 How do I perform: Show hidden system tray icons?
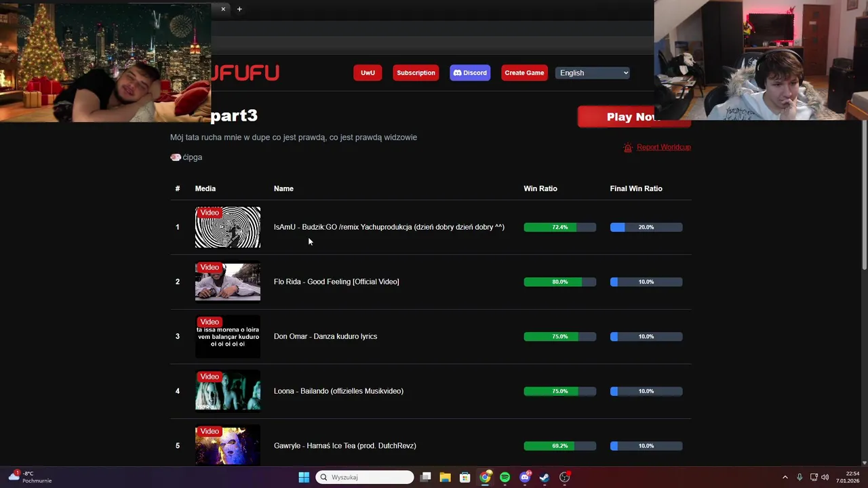point(785,477)
